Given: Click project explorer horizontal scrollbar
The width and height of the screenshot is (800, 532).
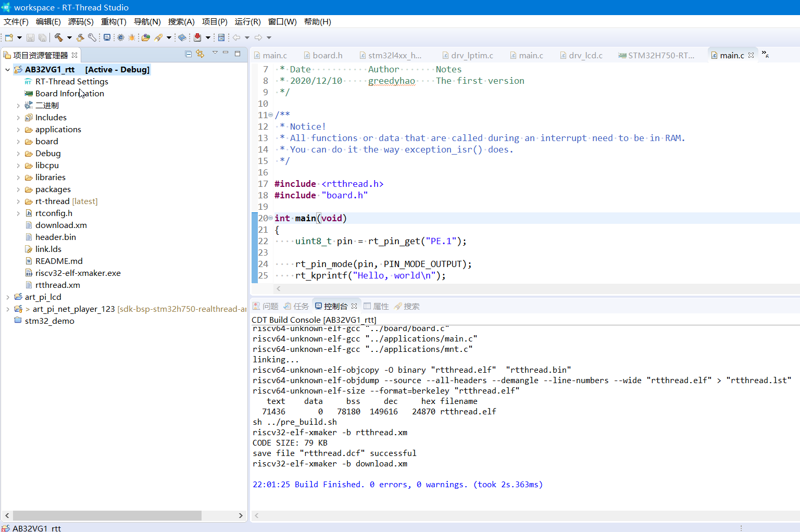Looking at the screenshot, I should click(x=107, y=515).
